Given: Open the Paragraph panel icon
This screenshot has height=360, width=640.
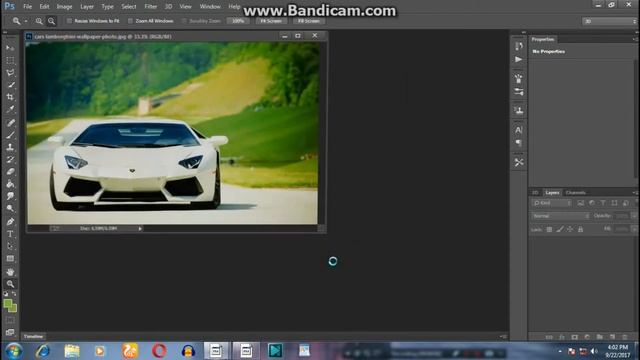Looking at the screenshot, I should click(519, 143).
